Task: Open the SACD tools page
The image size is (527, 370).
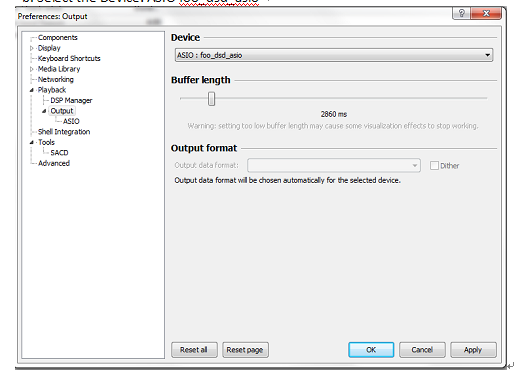Action: [x=59, y=153]
